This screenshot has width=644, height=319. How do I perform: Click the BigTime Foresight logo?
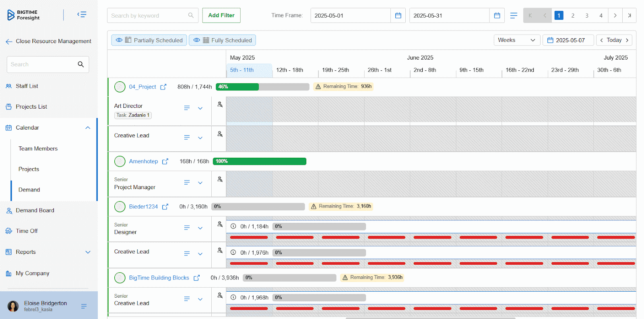[23, 15]
